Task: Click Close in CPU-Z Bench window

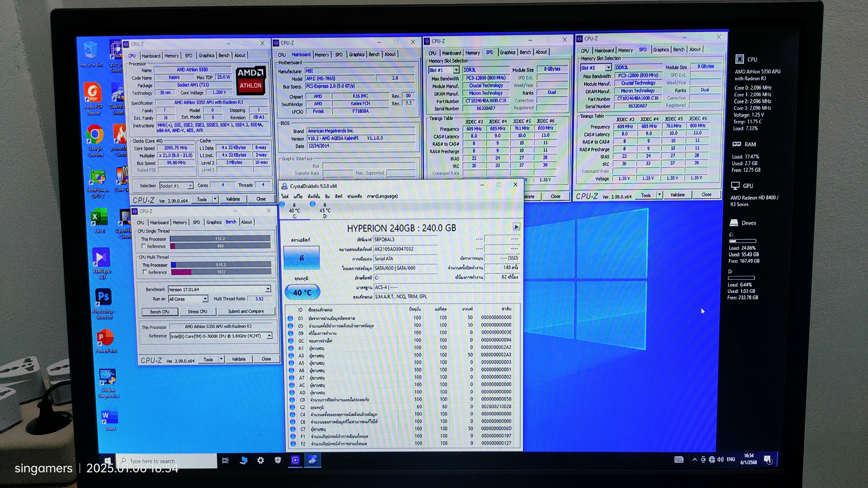Action: pyautogui.click(x=266, y=359)
